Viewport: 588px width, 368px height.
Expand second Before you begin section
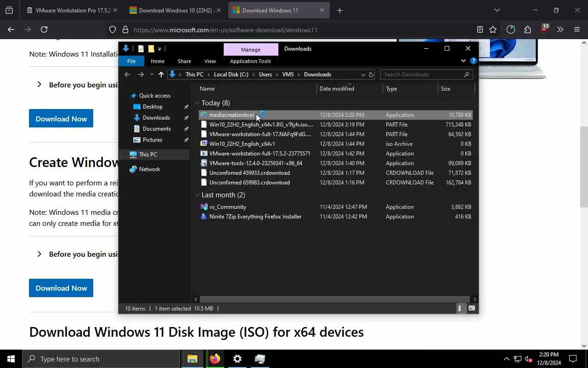(39, 254)
